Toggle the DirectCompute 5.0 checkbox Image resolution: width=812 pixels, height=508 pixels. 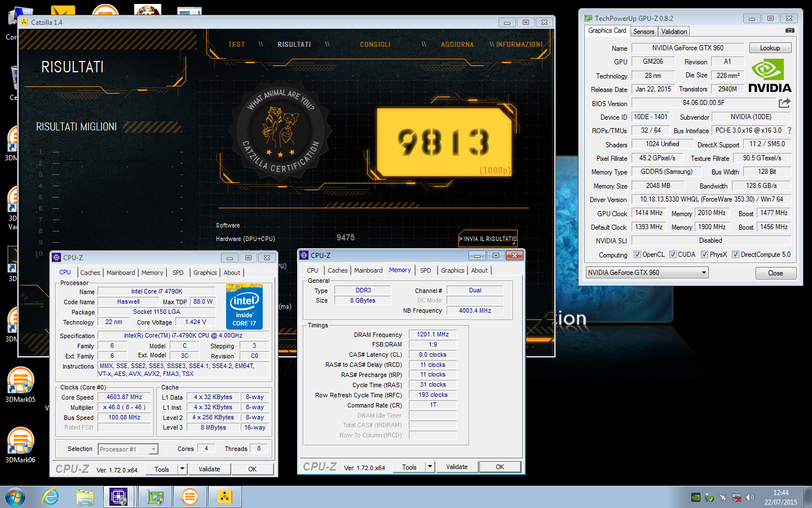(x=735, y=255)
